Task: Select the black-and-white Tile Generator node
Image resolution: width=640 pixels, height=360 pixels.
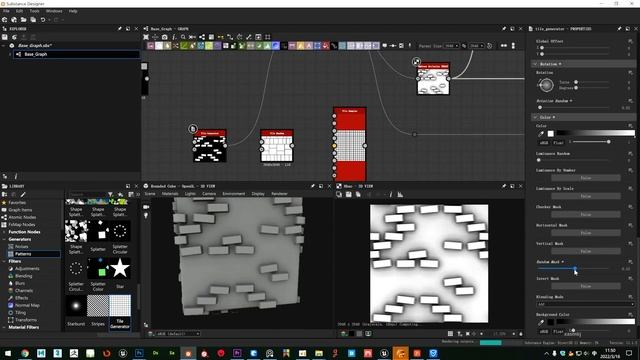Action: tap(210, 146)
